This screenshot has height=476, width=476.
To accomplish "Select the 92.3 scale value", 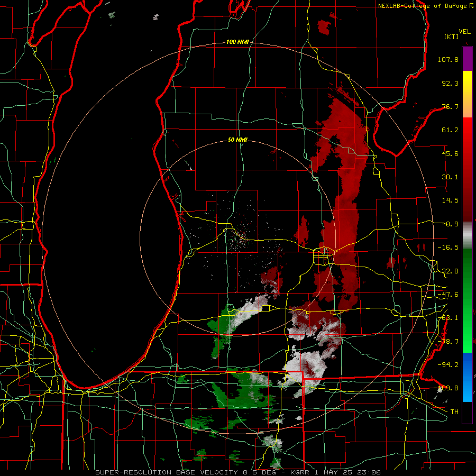I will (x=450, y=83).
